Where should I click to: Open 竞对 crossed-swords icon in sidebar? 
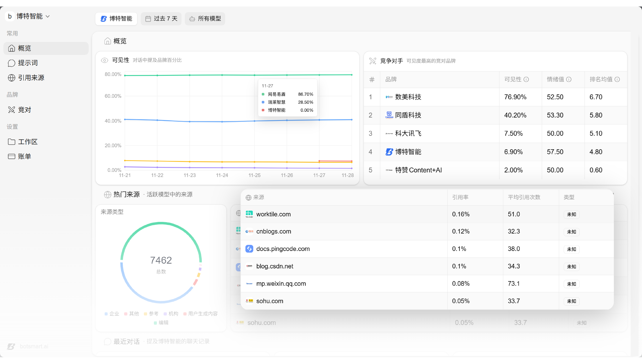tap(11, 110)
